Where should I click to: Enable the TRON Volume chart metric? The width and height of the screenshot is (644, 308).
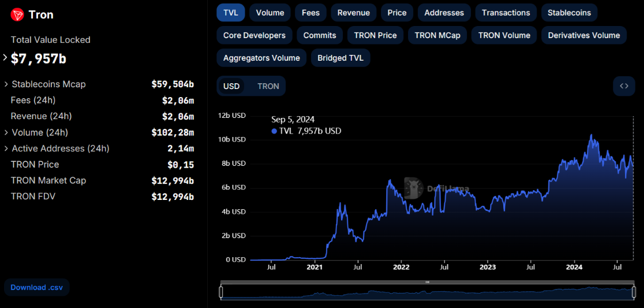click(504, 35)
